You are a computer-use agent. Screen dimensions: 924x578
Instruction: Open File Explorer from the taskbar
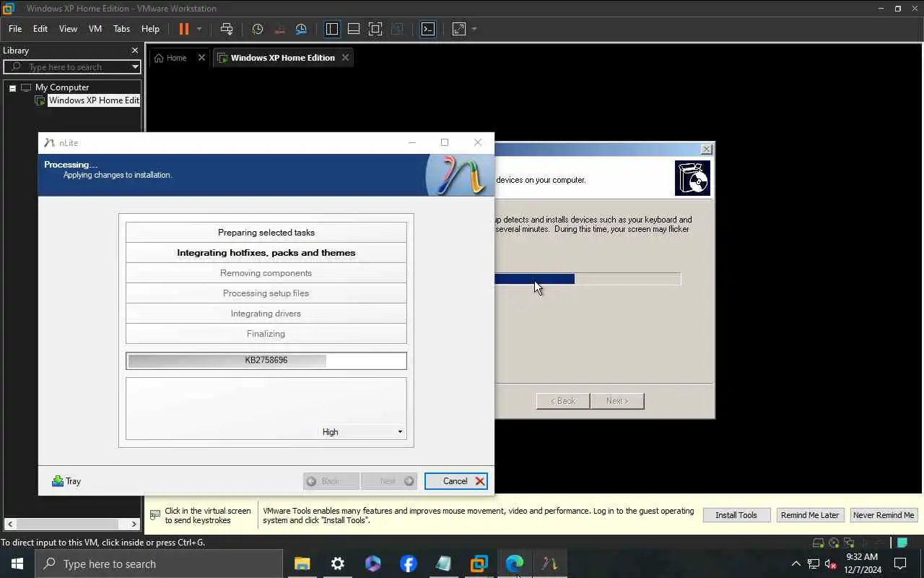click(302, 564)
